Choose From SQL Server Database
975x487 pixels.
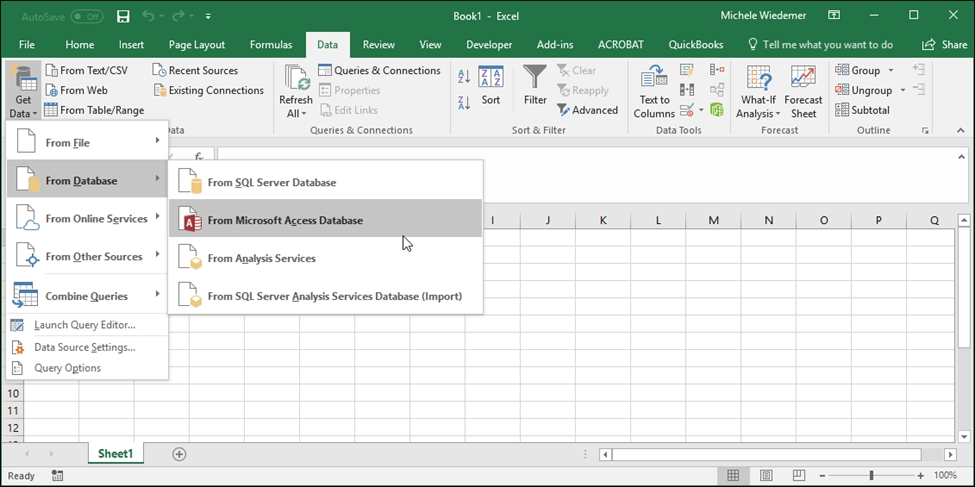point(326,182)
